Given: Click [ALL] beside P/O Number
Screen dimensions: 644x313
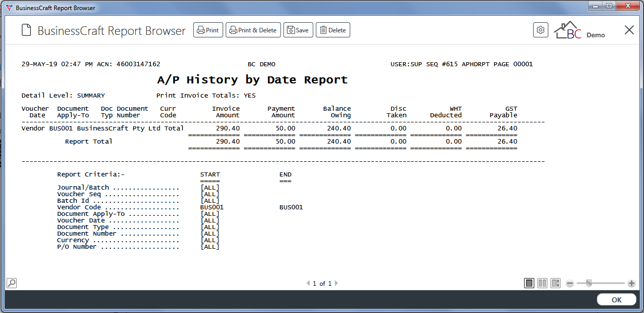Looking at the screenshot, I should click(x=210, y=247).
